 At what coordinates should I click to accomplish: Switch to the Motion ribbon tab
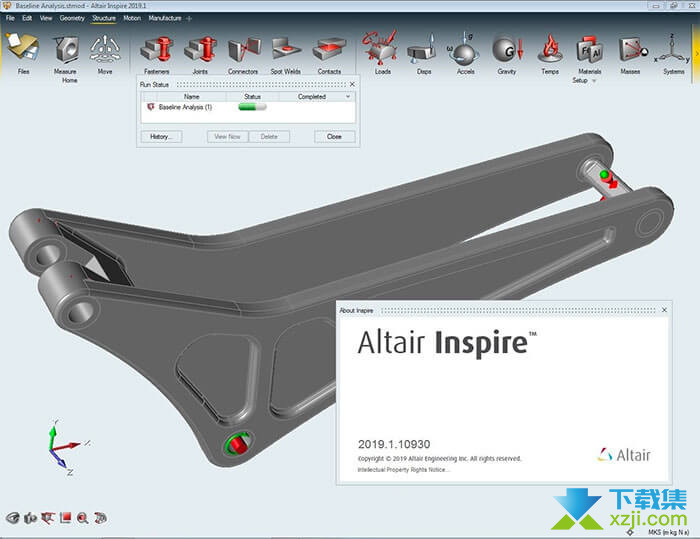click(x=132, y=18)
